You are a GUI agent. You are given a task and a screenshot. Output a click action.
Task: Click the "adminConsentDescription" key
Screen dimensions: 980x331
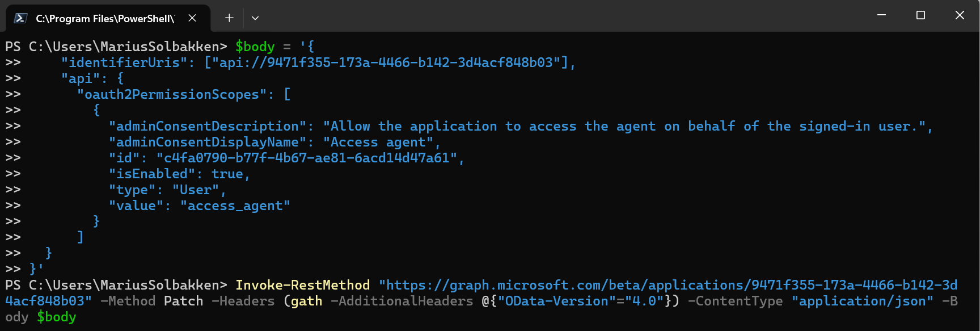point(208,126)
